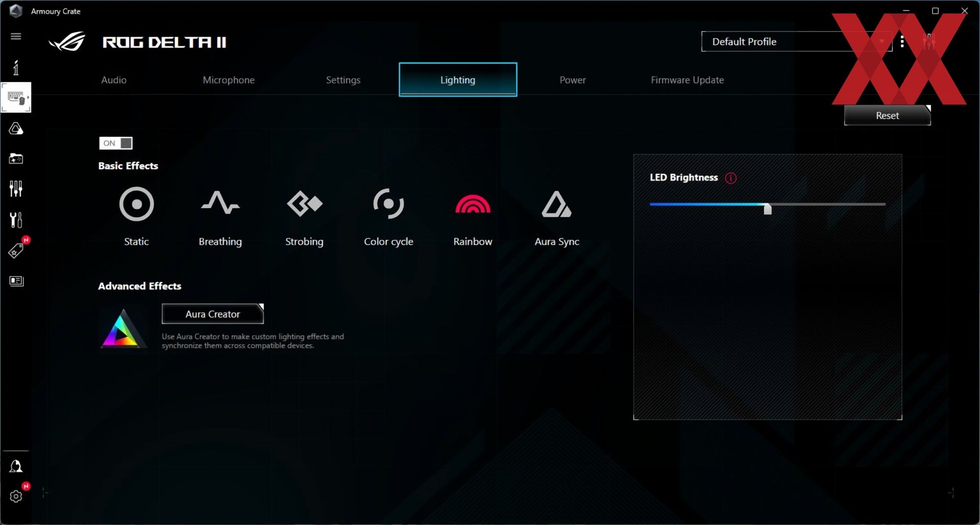Click the Armoury Crate app icon in title bar

click(x=16, y=11)
